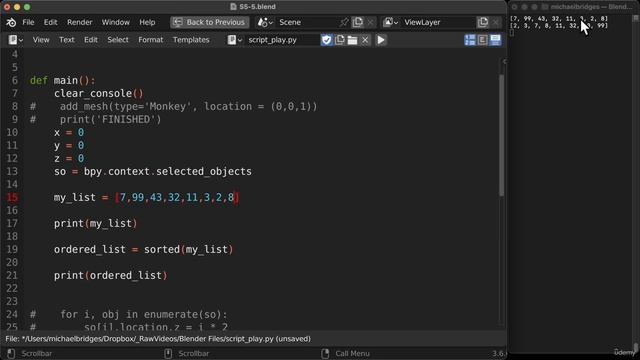Screen dimensions: 640x360
Task: Click the middle Scrollbar mouse icon in status bar
Action: (168, 353)
